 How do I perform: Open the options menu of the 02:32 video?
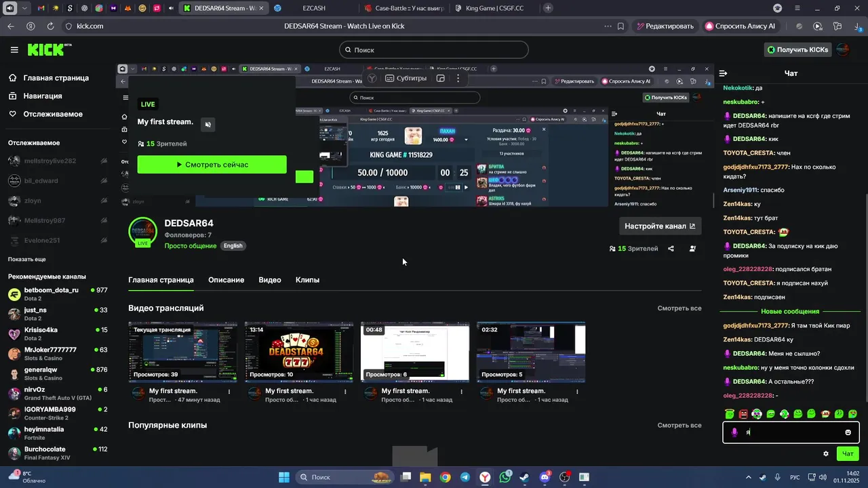pyautogui.click(x=576, y=391)
